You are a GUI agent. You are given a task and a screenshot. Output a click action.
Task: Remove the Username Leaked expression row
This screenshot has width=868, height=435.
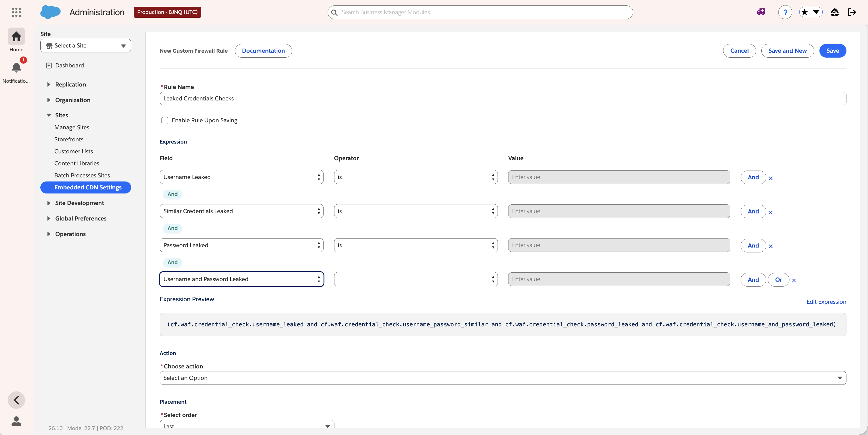point(771,178)
